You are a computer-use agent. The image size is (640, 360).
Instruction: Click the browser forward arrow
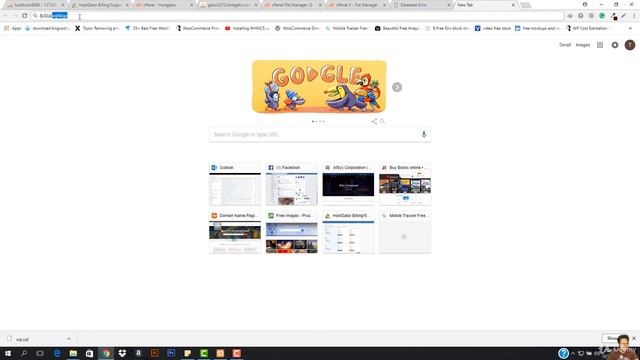pyautogui.click(x=15, y=16)
